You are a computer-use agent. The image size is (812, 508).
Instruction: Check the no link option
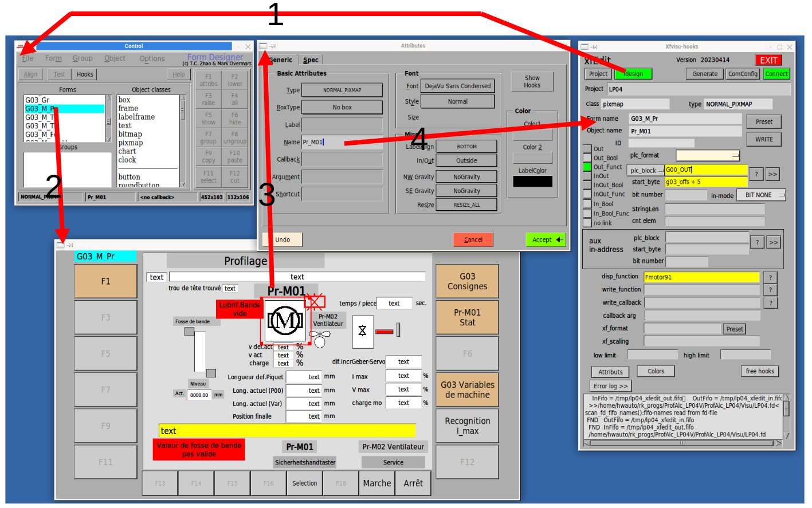click(x=587, y=223)
